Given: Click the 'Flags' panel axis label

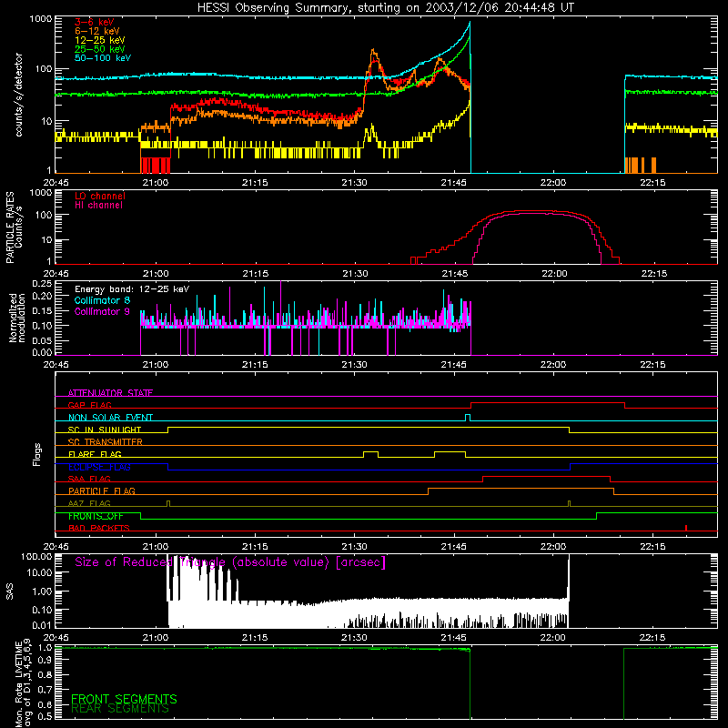Looking at the screenshot, I should (37, 454).
